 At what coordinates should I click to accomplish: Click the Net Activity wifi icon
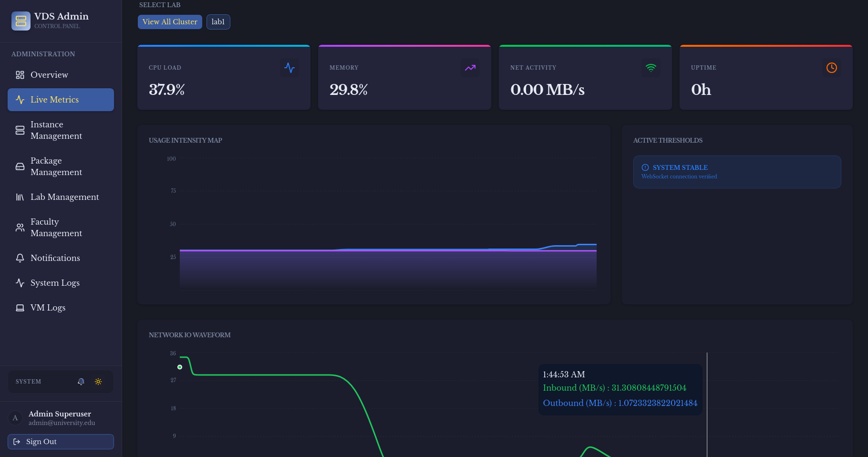651,68
